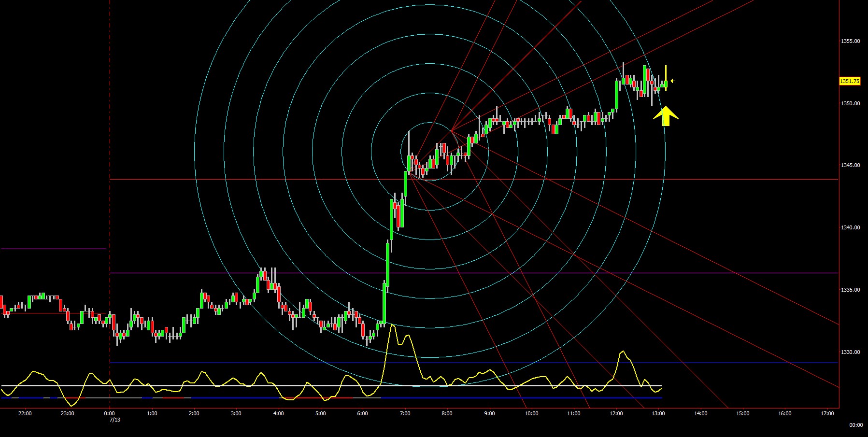
Task: Click the 7/13 date label
Action: pyautogui.click(x=115, y=420)
